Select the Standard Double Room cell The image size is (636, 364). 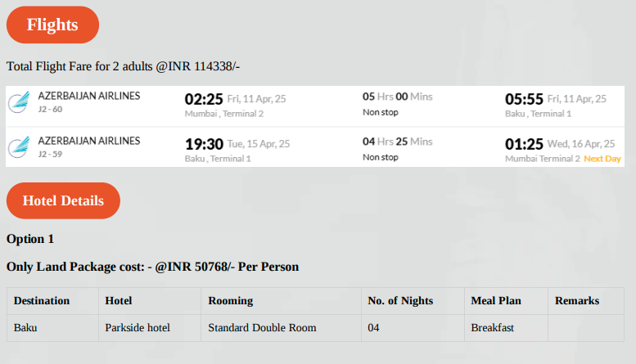pos(281,328)
